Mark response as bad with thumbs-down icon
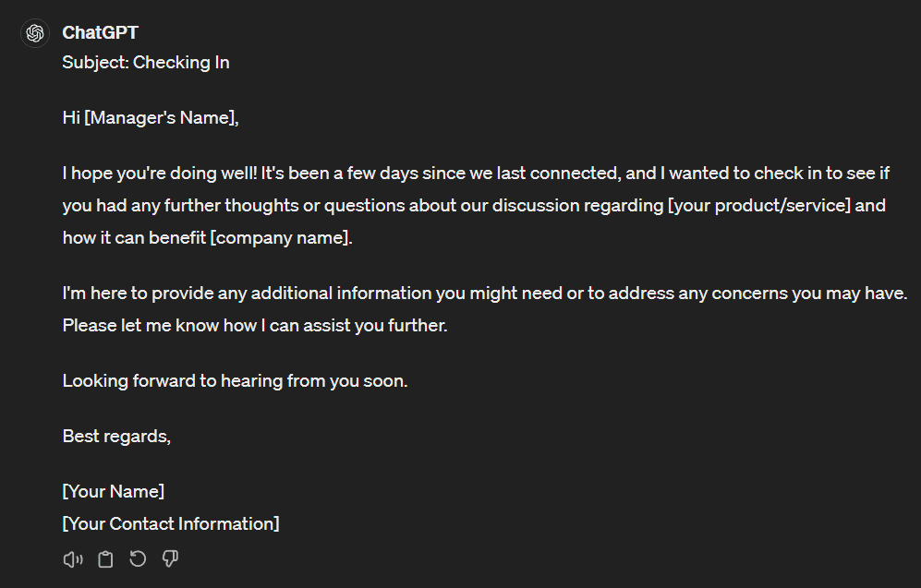Image resolution: width=921 pixels, height=588 pixels. coord(170,558)
